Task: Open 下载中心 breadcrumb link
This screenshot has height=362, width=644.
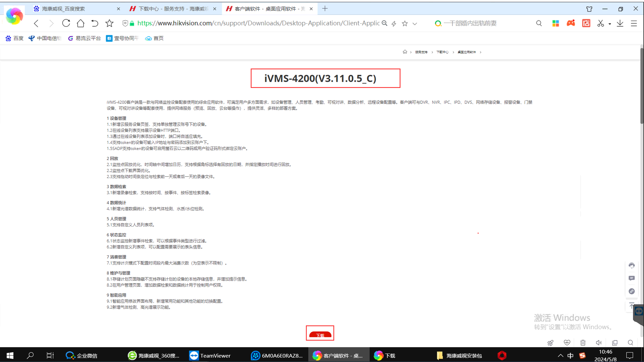Action: pyautogui.click(x=442, y=52)
